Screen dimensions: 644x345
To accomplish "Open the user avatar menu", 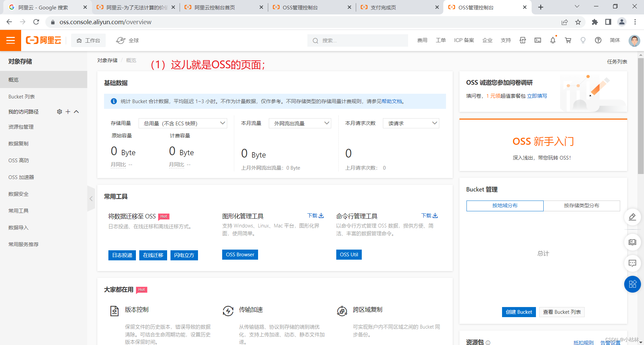I will (x=634, y=41).
